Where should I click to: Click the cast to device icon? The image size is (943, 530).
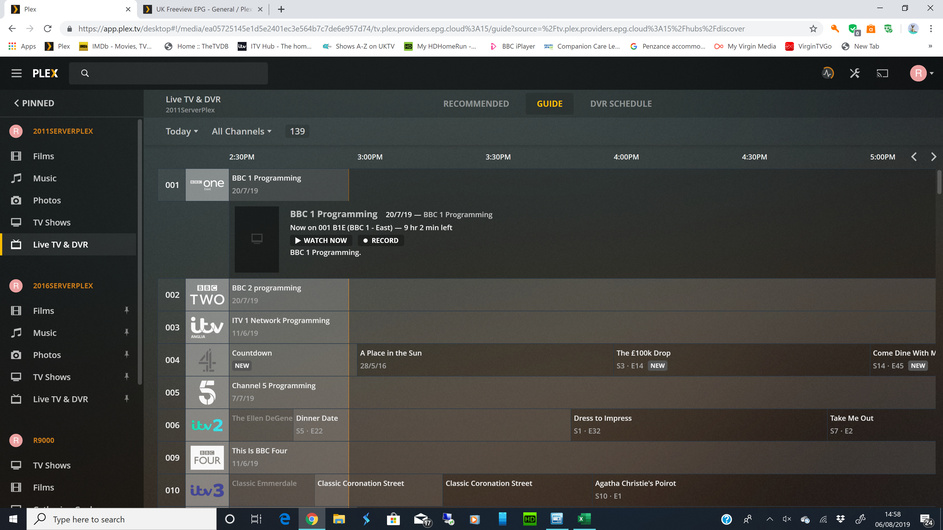[882, 73]
